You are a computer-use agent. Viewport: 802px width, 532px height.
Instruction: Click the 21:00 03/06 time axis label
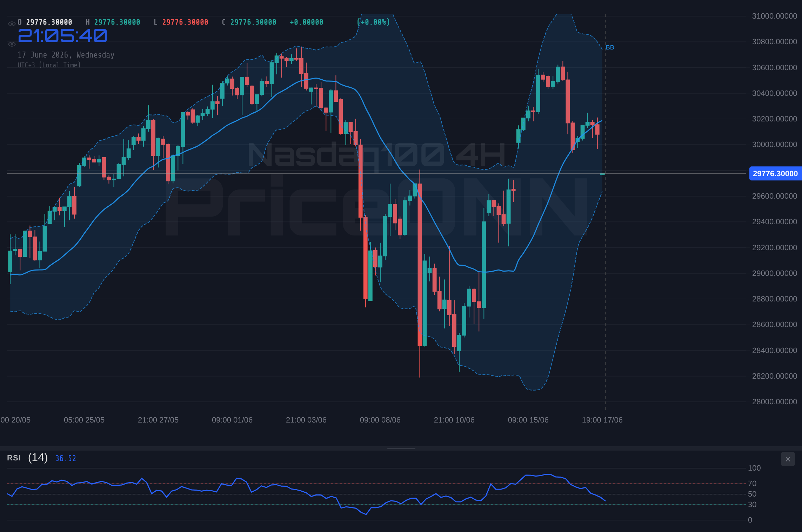pos(306,420)
